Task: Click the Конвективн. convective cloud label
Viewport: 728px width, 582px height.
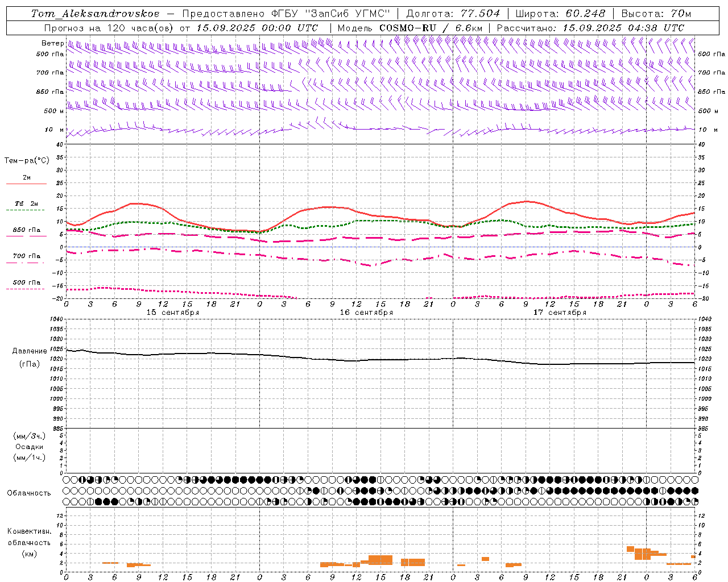Action: pos(29,531)
